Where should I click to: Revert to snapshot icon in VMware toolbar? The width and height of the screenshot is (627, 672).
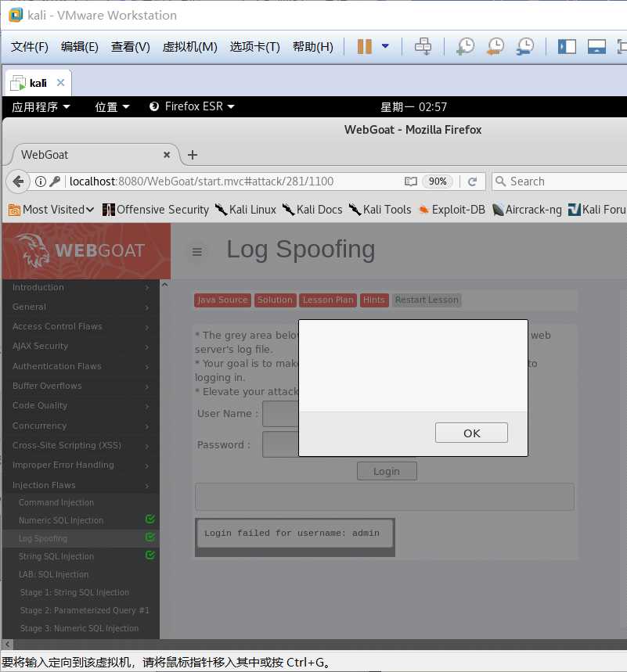(495, 46)
